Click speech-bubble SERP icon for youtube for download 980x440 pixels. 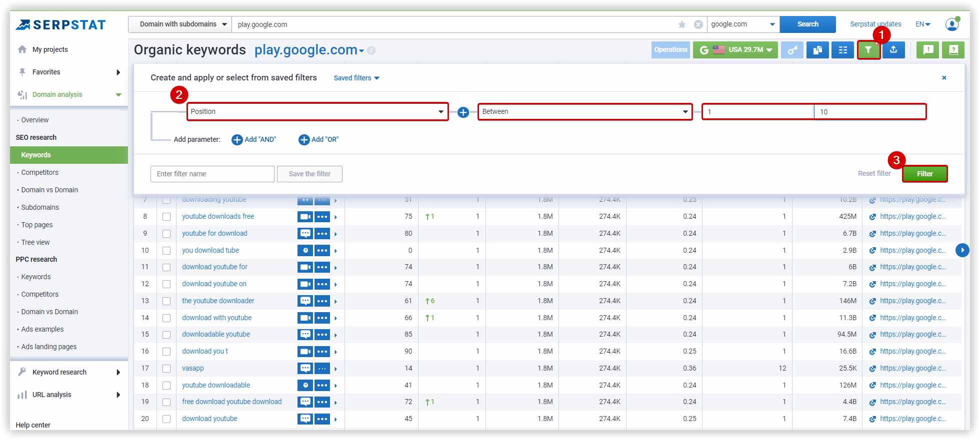[305, 234]
